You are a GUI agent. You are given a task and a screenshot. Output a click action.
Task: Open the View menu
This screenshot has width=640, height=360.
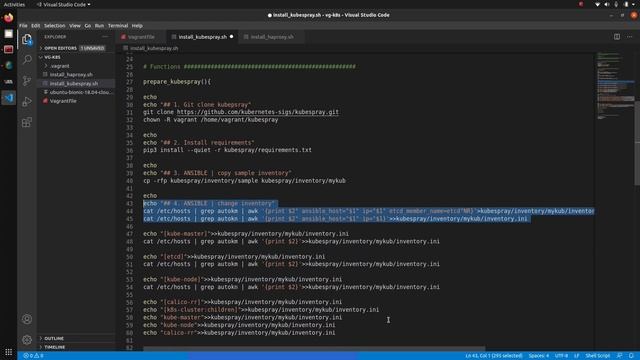pyautogui.click(x=75, y=26)
